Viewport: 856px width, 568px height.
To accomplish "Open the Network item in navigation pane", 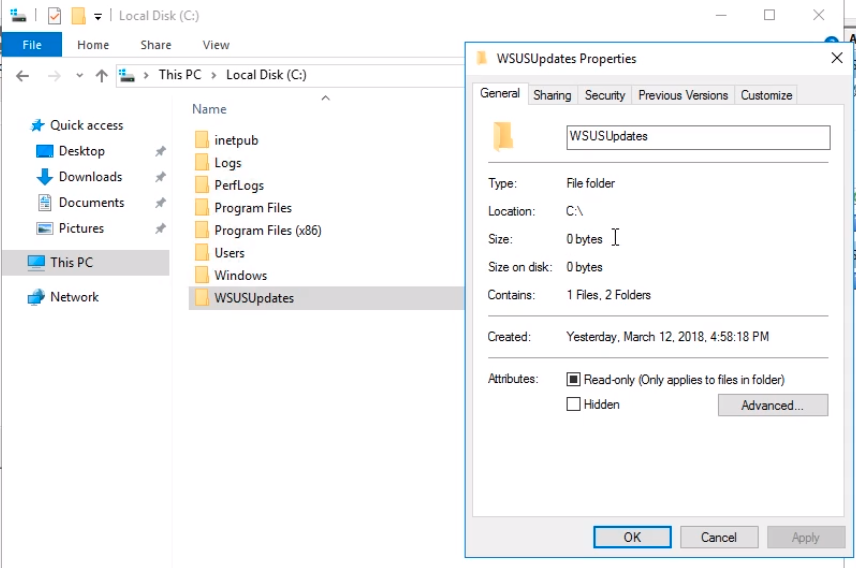I will pos(74,297).
